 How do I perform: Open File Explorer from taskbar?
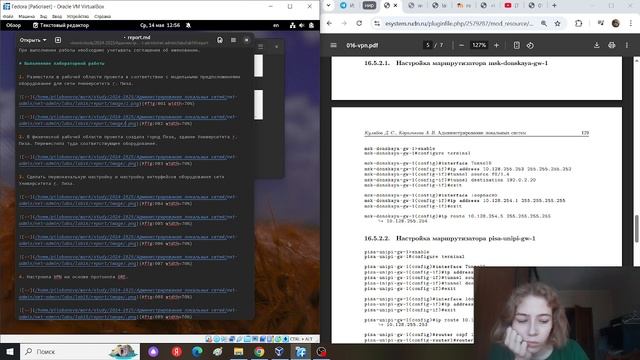(x=238, y=351)
